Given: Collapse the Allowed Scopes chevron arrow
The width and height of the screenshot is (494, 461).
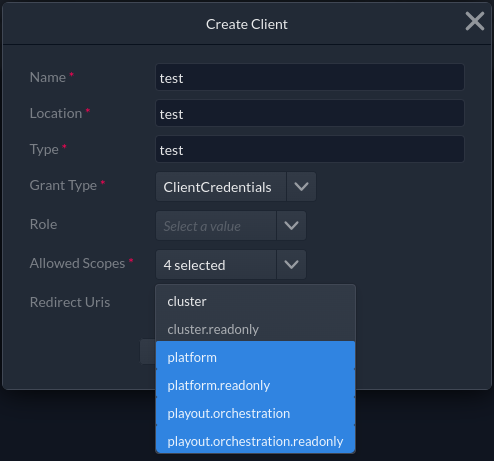Looking at the screenshot, I should tap(291, 265).
